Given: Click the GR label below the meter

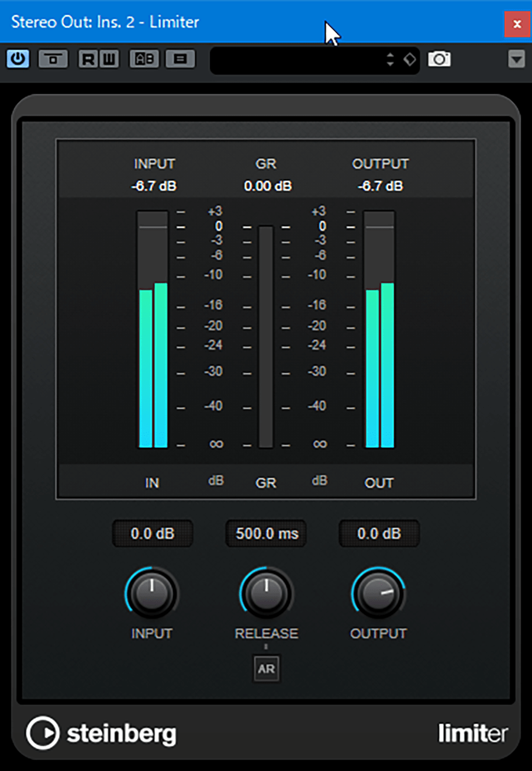Looking at the screenshot, I should (266, 483).
